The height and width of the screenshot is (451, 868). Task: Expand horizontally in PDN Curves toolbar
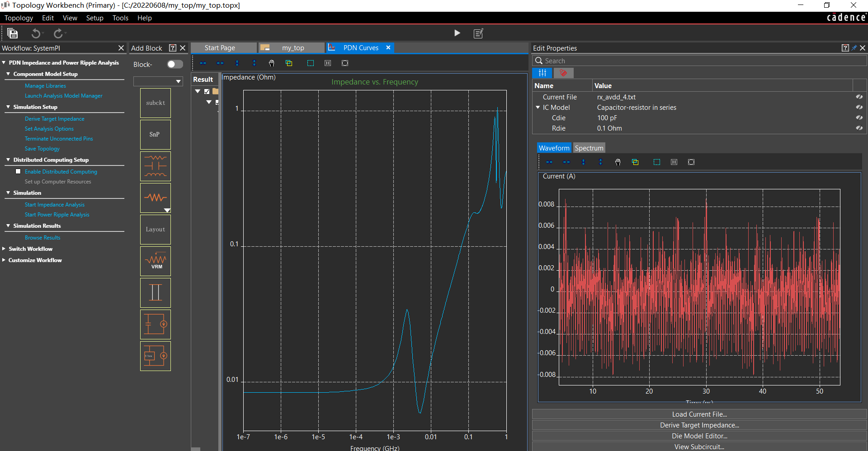tap(203, 63)
